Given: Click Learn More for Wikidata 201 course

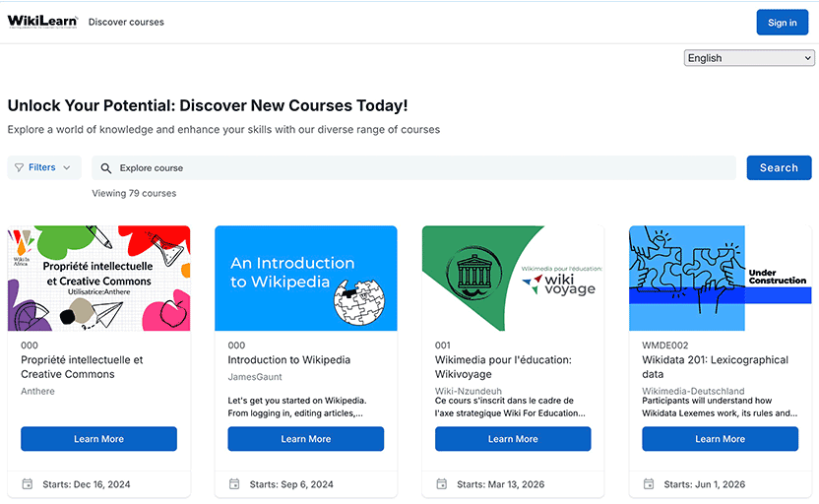Looking at the screenshot, I should (720, 439).
